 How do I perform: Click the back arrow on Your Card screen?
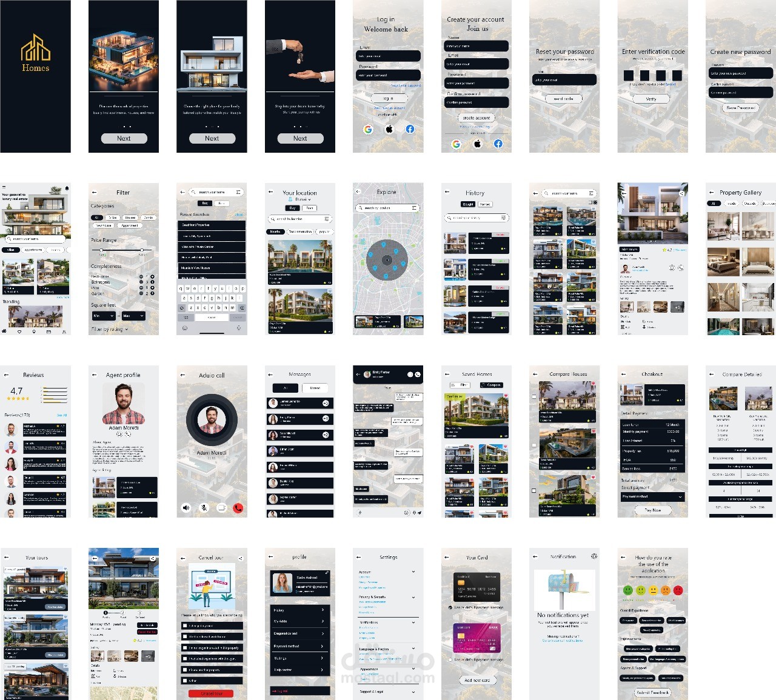pos(447,558)
